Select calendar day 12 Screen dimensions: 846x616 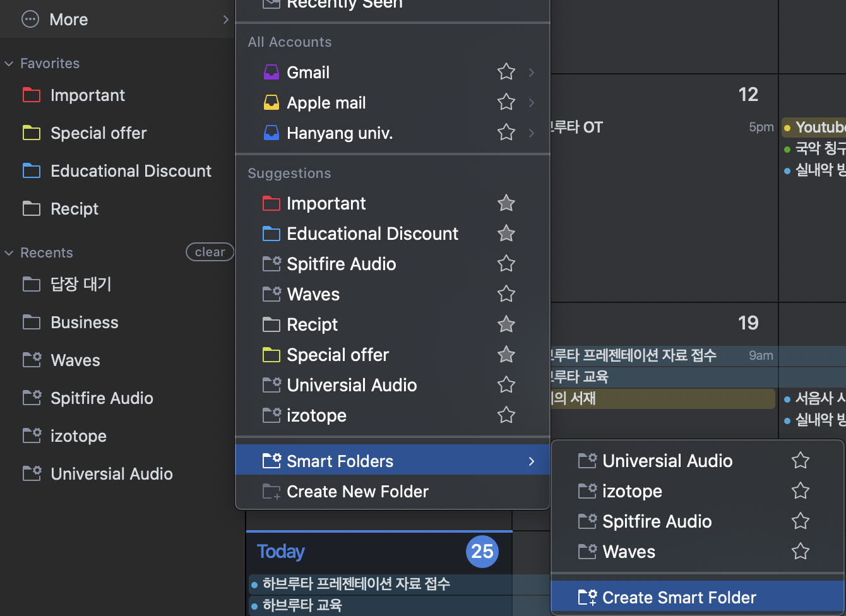pos(748,95)
